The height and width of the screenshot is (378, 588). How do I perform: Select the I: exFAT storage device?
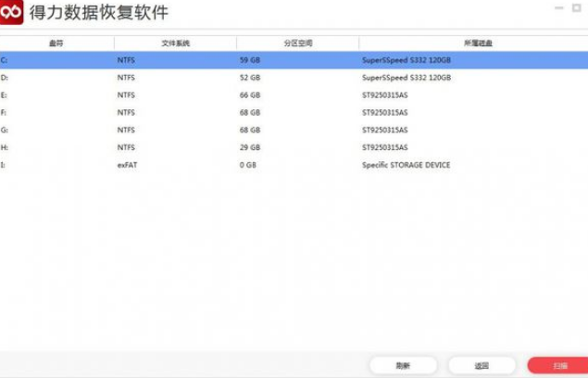click(x=294, y=165)
